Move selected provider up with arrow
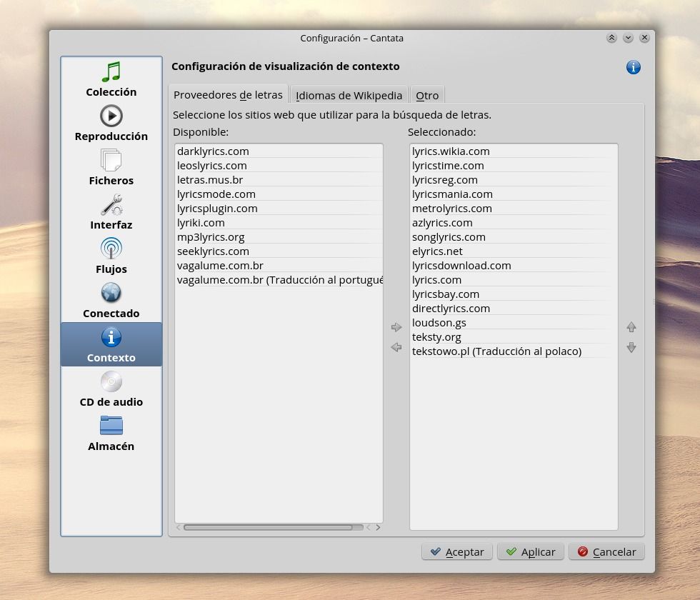 631,327
